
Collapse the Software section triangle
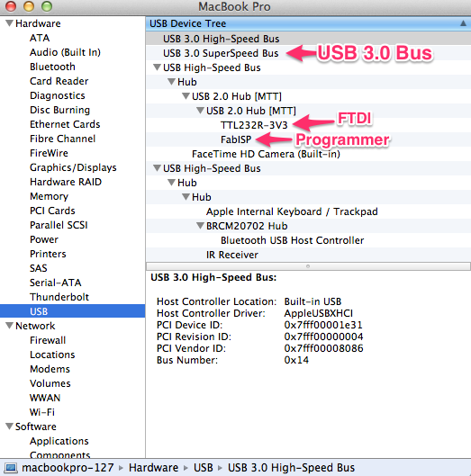click(x=9, y=427)
